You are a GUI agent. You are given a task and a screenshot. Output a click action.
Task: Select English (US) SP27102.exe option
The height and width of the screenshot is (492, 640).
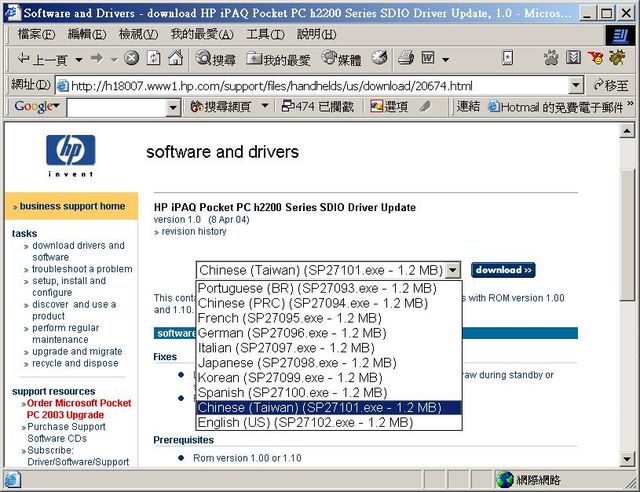pos(329,422)
